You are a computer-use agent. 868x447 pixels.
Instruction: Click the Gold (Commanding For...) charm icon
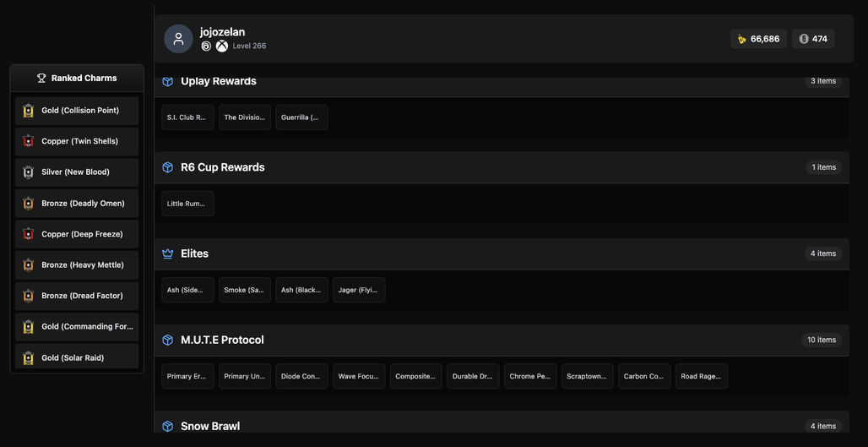[28, 327]
